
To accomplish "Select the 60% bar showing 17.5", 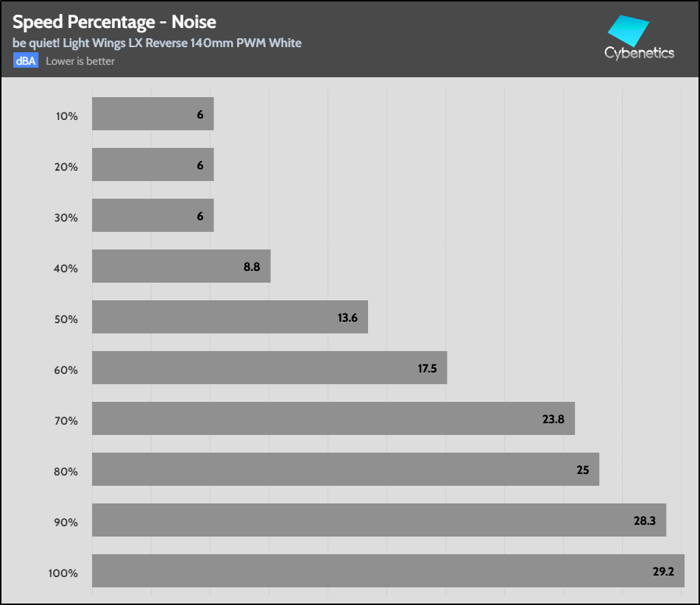I will [x=269, y=368].
